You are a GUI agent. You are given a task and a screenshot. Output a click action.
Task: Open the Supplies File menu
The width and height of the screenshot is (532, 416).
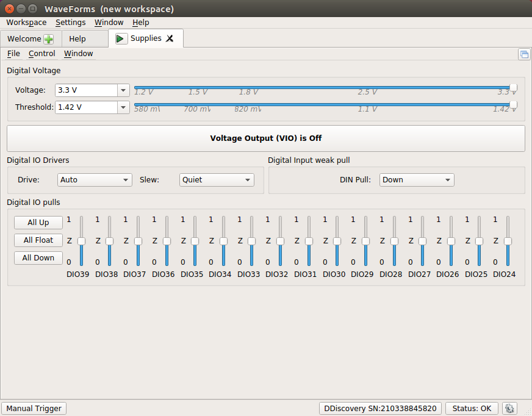click(13, 54)
